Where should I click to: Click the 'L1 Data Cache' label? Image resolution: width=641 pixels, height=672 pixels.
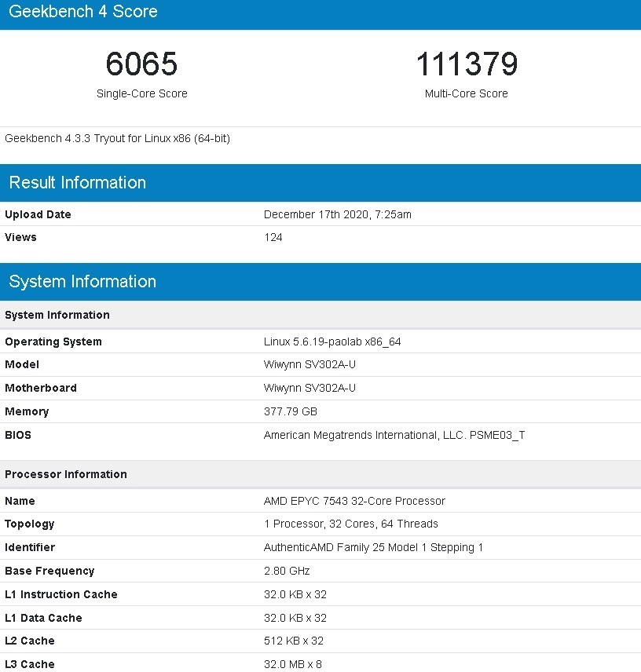[x=43, y=618]
